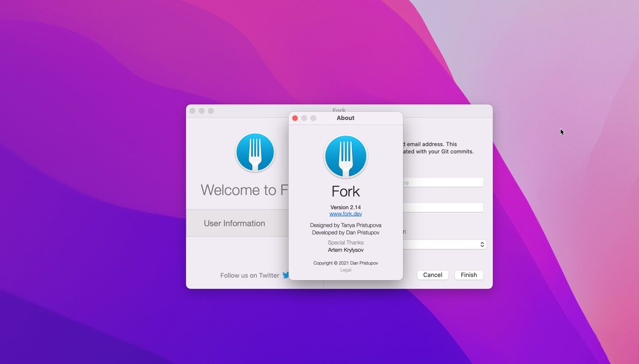Click the Version 2.14 text
Image resolution: width=639 pixels, height=364 pixels.
pos(345,207)
